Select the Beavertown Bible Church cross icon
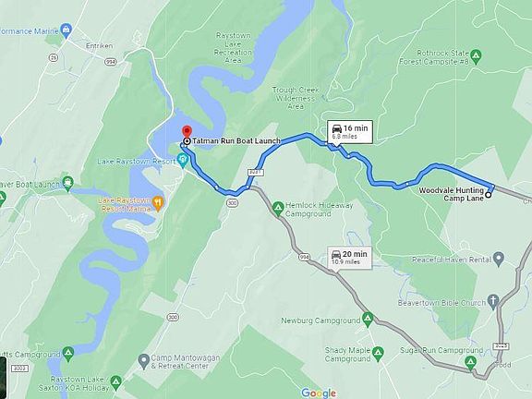532x399 pixels. [x=493, y=301]
